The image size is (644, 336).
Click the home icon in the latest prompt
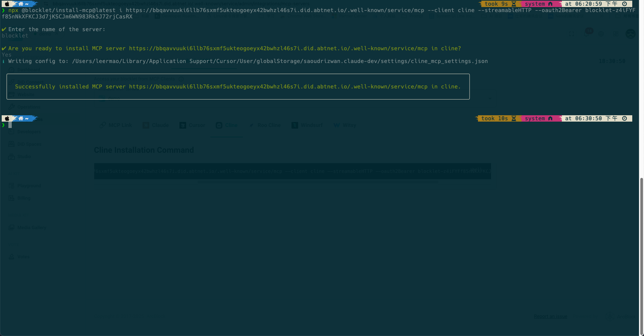pyautogui.click(x=21, y=119)
